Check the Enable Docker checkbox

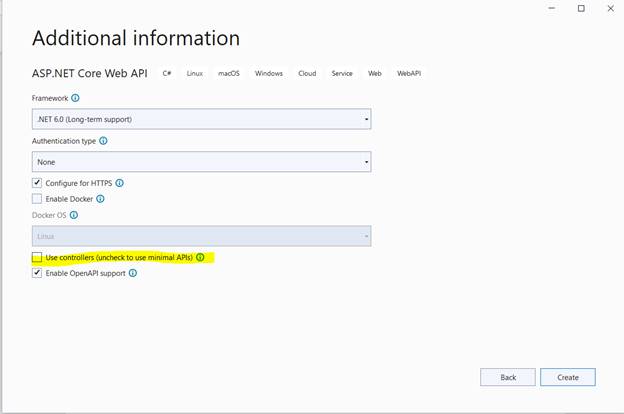37,199
